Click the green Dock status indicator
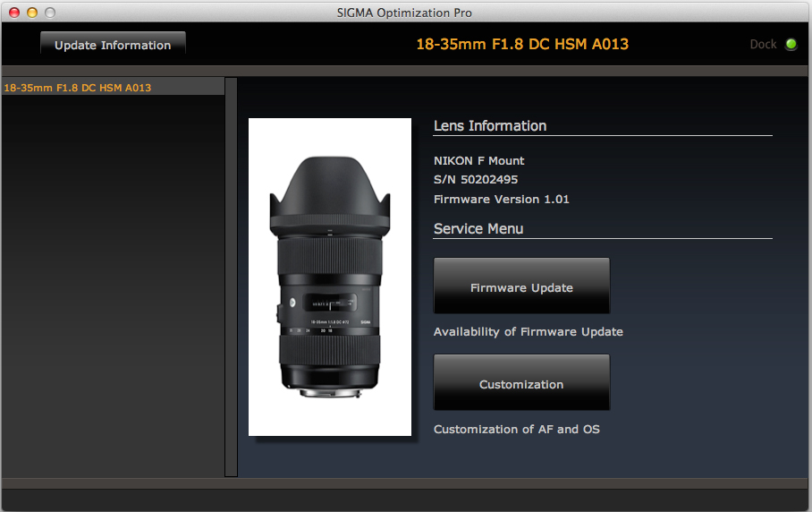 (791, 45)
